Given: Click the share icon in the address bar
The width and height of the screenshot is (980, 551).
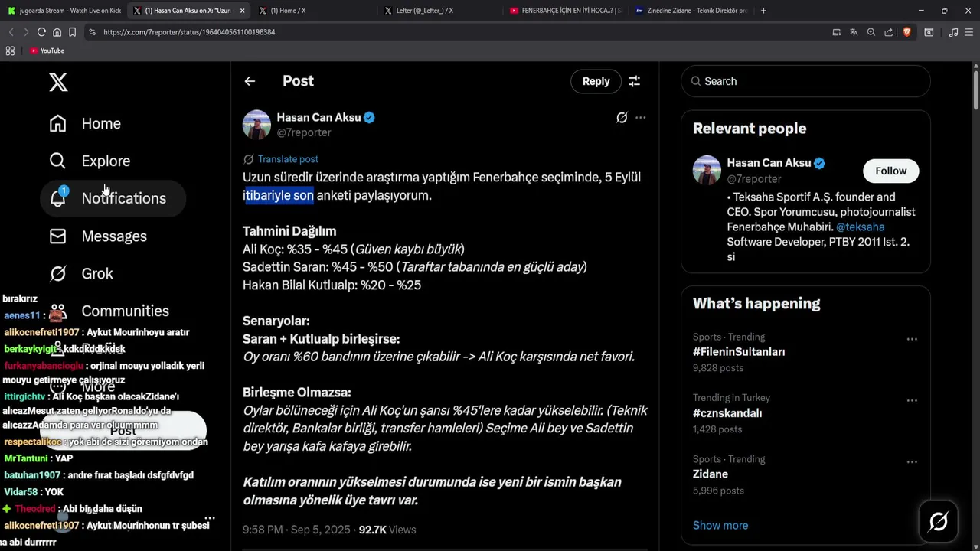Looking at the screenshot, I should pyautogui.click(x=889, y=32).
